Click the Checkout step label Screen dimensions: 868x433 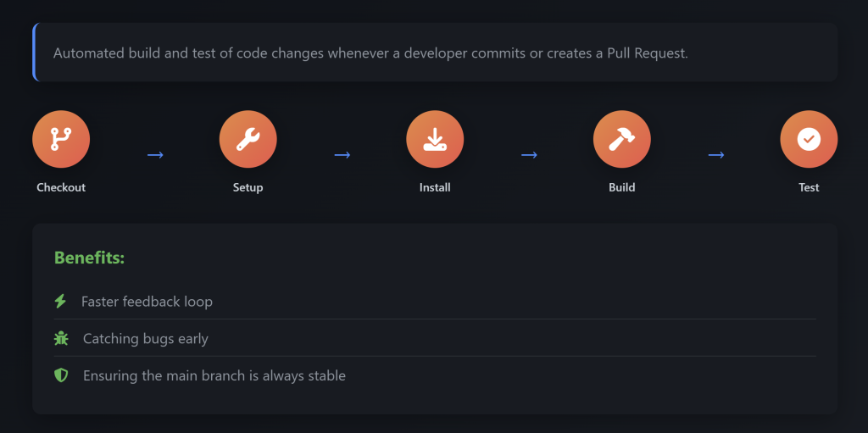[61, 187]
